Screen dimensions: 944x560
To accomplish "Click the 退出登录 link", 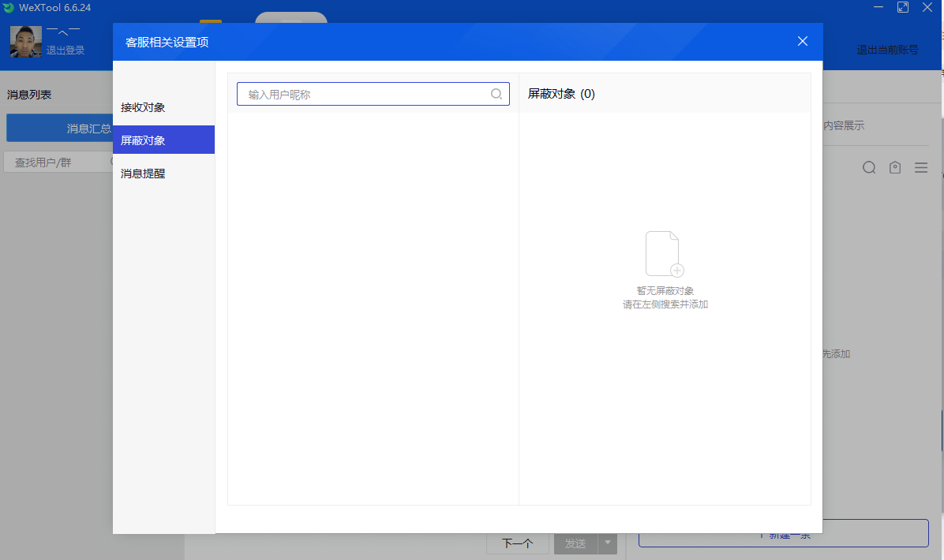I will click(66, 50).
